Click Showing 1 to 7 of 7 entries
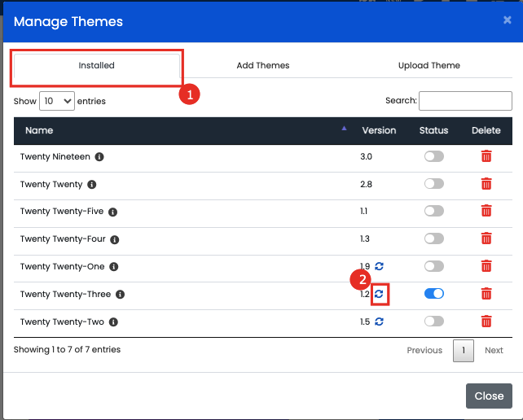 pyautogui.click(x=67, y=350)
